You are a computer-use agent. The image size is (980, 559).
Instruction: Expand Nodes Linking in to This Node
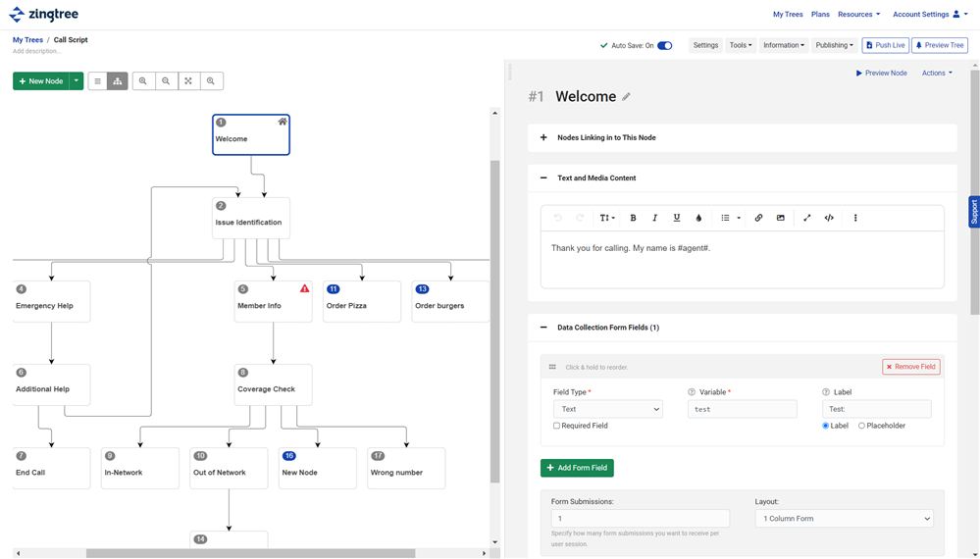pyautogui.click(x=543, y=137)
